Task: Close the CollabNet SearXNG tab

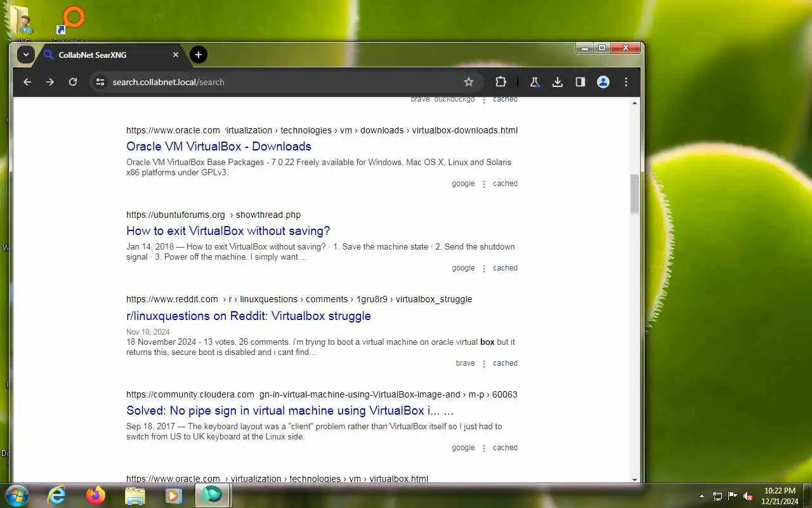Action: (176, 55)
